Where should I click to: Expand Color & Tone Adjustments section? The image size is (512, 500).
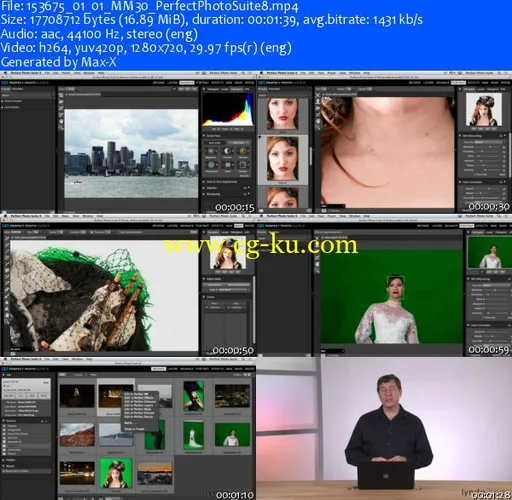[204, 182]
